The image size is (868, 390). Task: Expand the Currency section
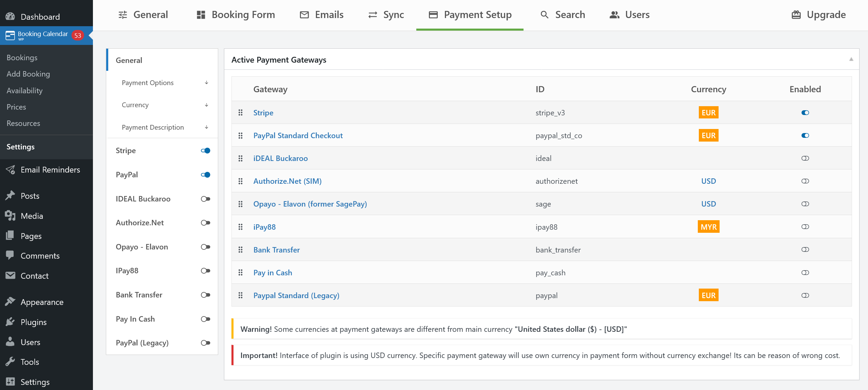[162, 105]
